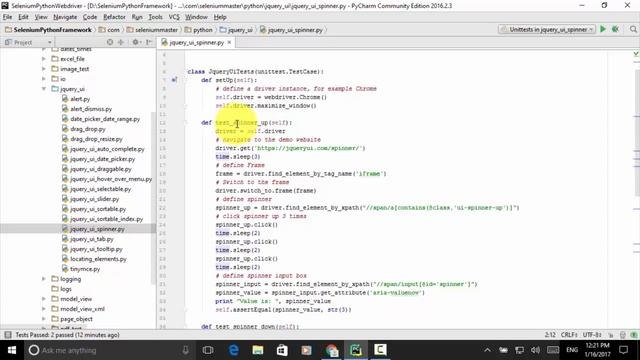The image size is (640, 360).
Task: Expand the image_test folder
Action: tap(44, 69)
